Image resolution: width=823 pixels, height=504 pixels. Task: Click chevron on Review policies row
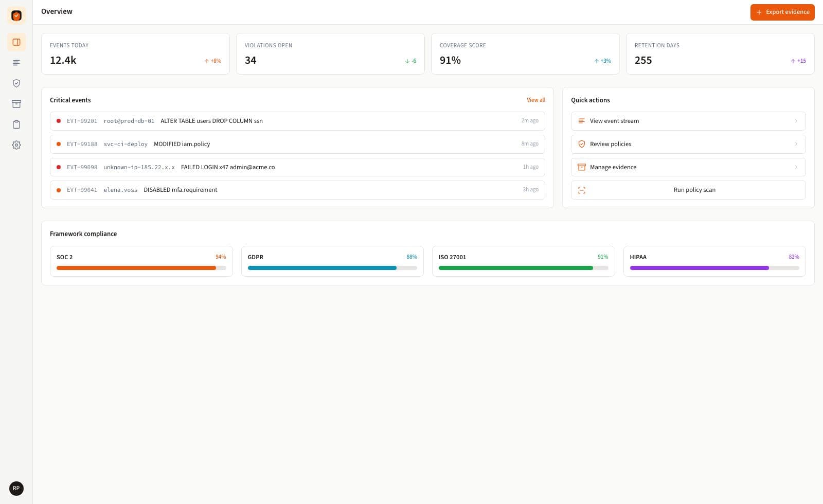[x=796, y=144]
